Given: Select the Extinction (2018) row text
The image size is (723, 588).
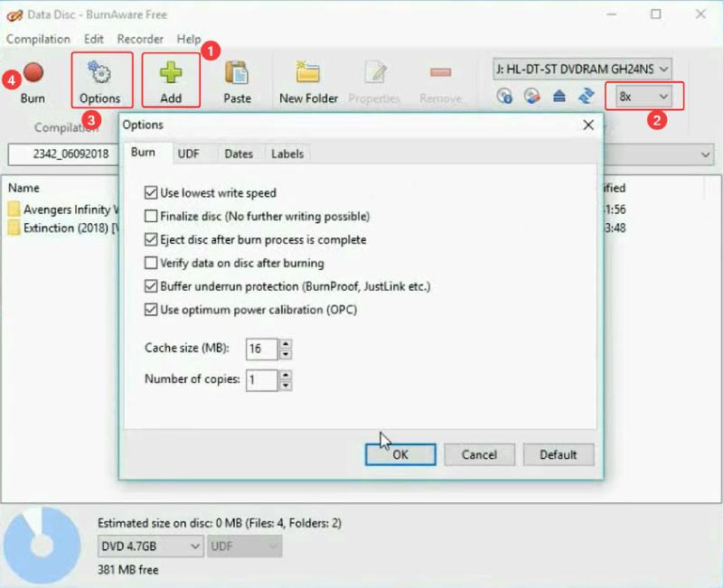Looking at the screenshot, I should (x=71, y=228).
